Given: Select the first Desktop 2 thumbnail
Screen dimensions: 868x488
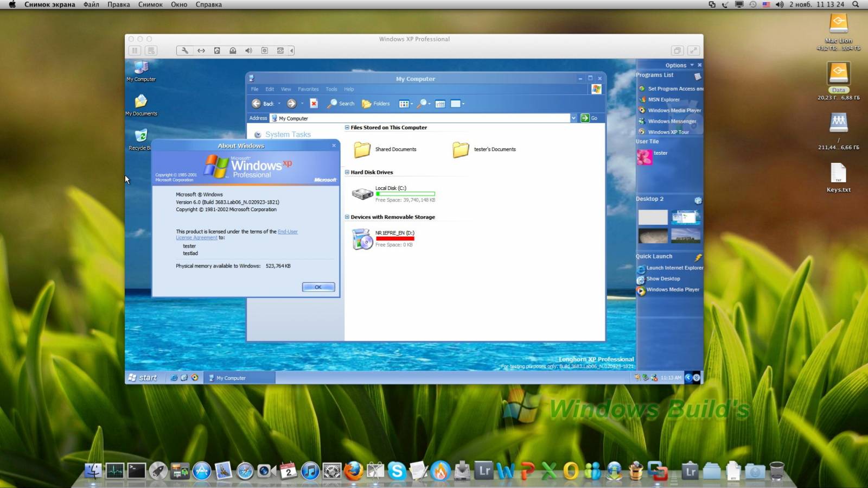Looking at the screenshot, I should 653,217.
